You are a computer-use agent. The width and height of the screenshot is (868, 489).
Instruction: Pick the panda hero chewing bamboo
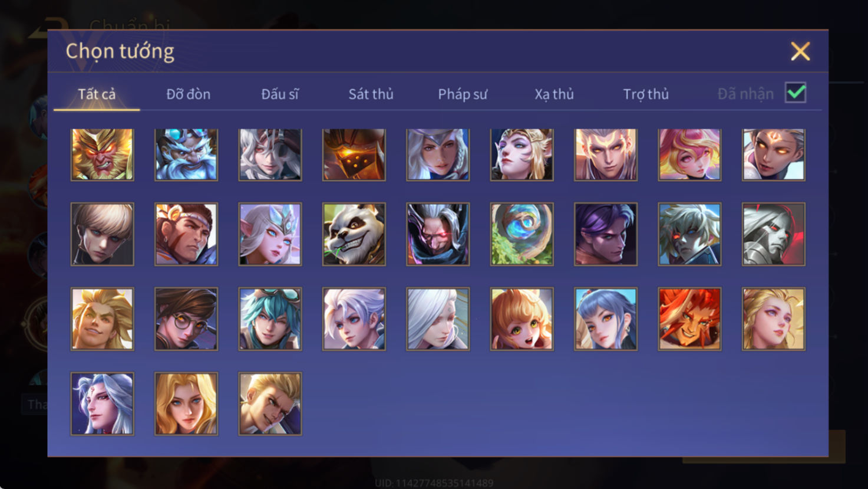click(354, 234)
